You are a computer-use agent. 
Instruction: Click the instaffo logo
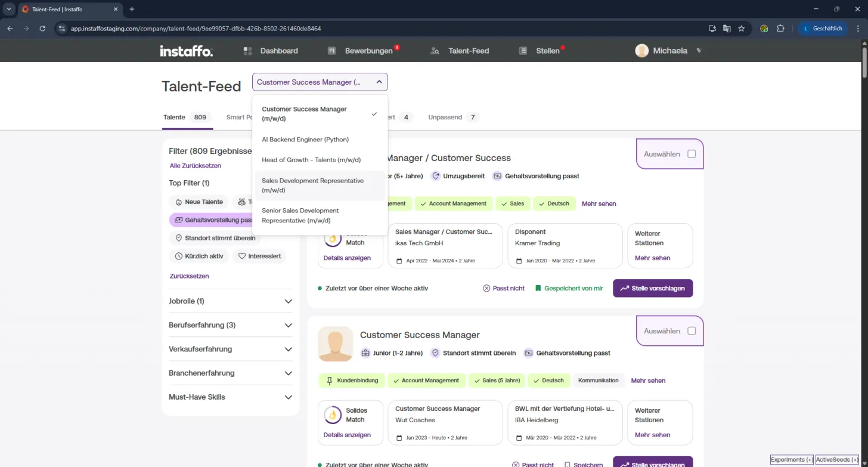click(186, 51)
